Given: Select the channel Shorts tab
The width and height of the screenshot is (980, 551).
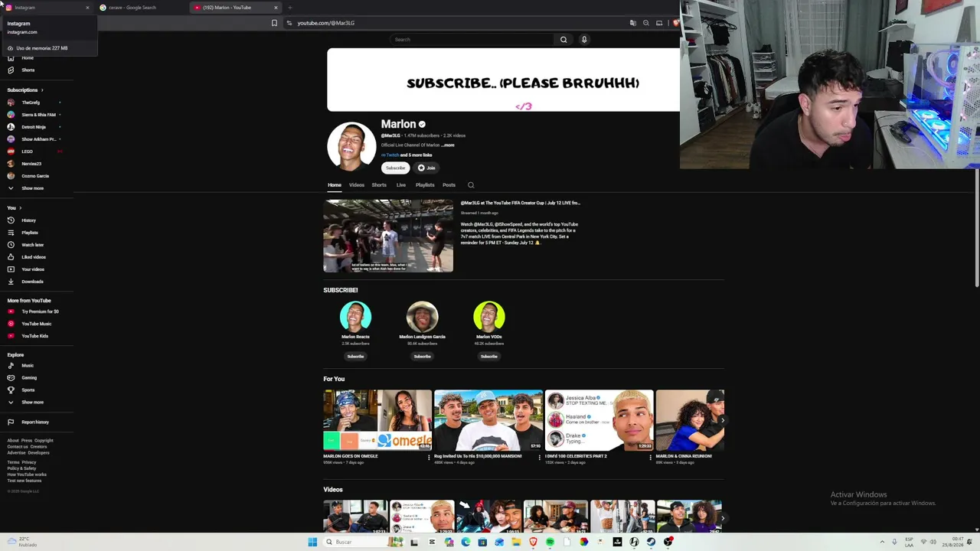Looking at the screenshot, I should [379, 185].
